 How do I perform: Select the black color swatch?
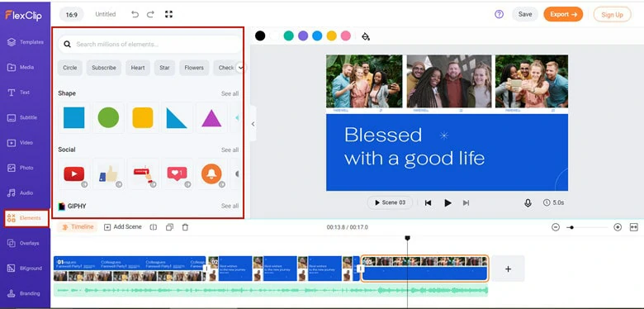coord(260,36)
